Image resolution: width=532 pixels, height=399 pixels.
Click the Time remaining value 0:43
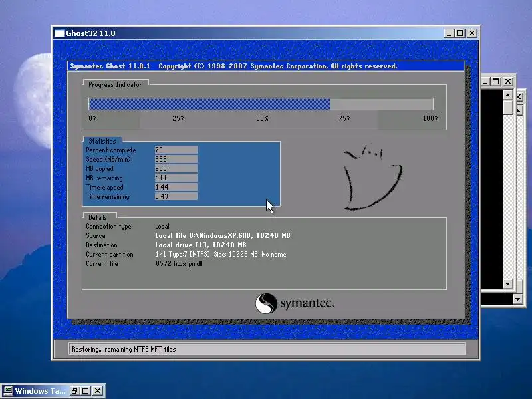(x=176, y=196)
